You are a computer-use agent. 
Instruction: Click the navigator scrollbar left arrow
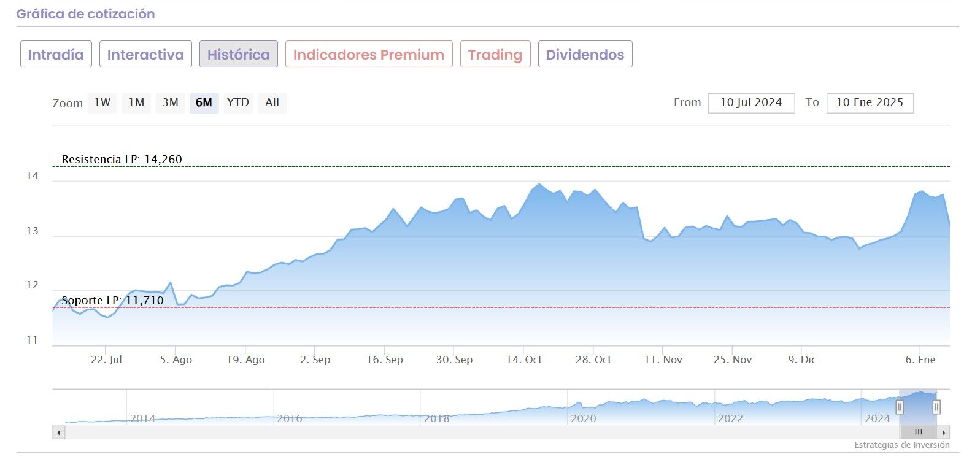[x=58, y=433]
